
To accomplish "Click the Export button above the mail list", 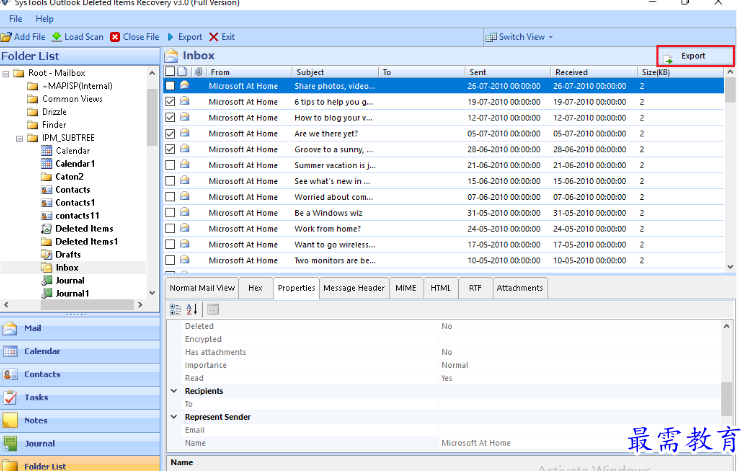I will (x=696, y=56).
